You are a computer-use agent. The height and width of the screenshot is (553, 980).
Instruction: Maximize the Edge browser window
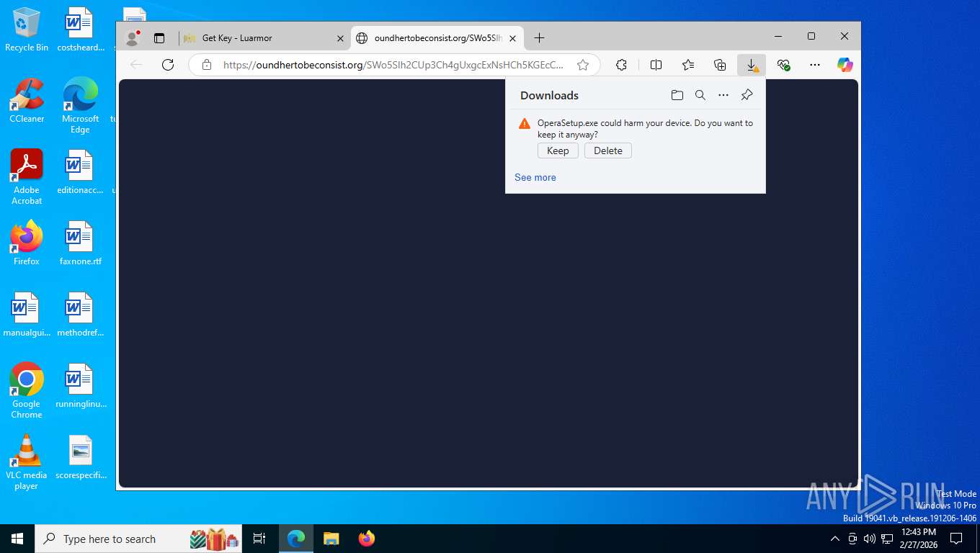(x=811, y=36)
